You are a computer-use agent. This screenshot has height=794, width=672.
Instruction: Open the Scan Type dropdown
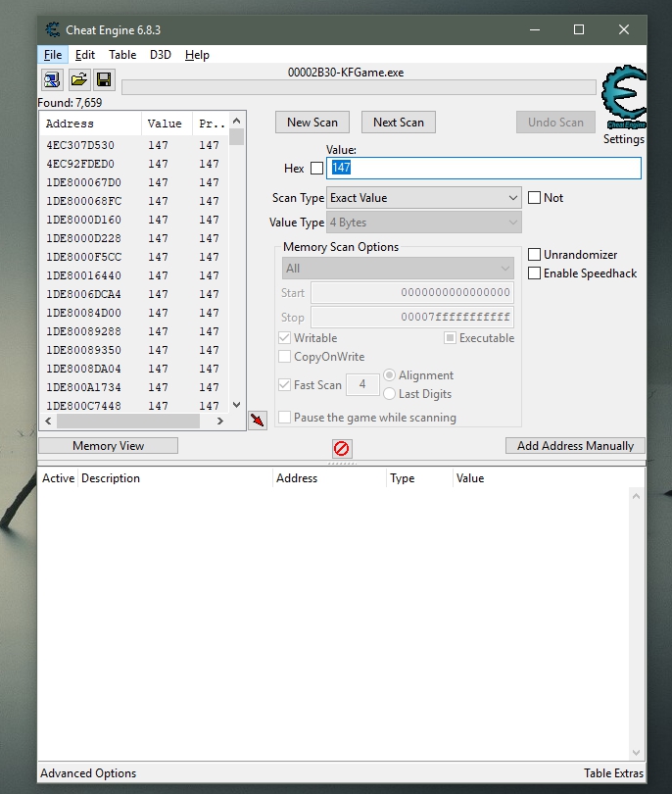coord(424,197)
